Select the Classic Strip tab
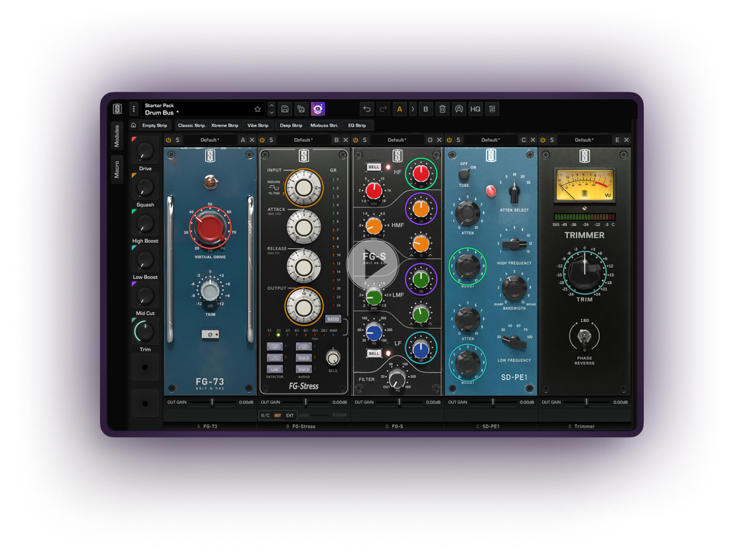Viewport: 729px width, 560px height. pos(191,125)
